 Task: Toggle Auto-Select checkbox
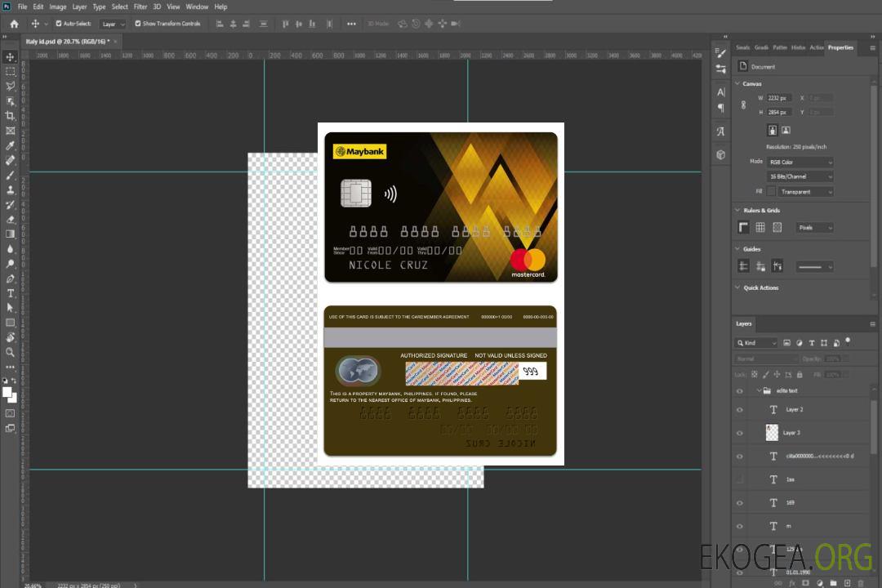tap(59, 24)
